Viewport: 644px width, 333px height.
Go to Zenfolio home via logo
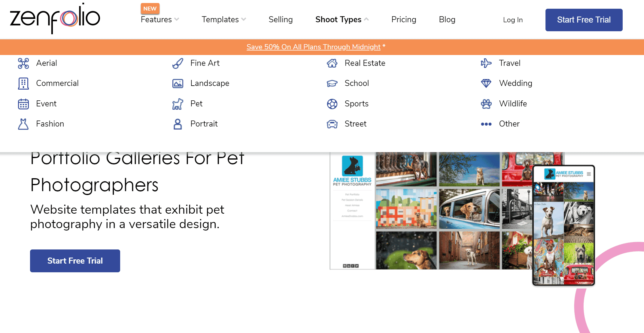[x=55, y=18]
